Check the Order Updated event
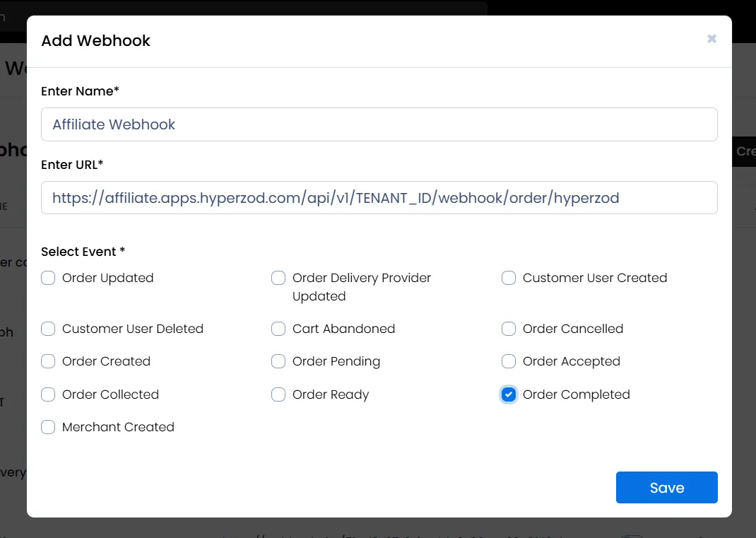Image resolution: width=756 pixels, height=538 pixels. pos(48,278)
